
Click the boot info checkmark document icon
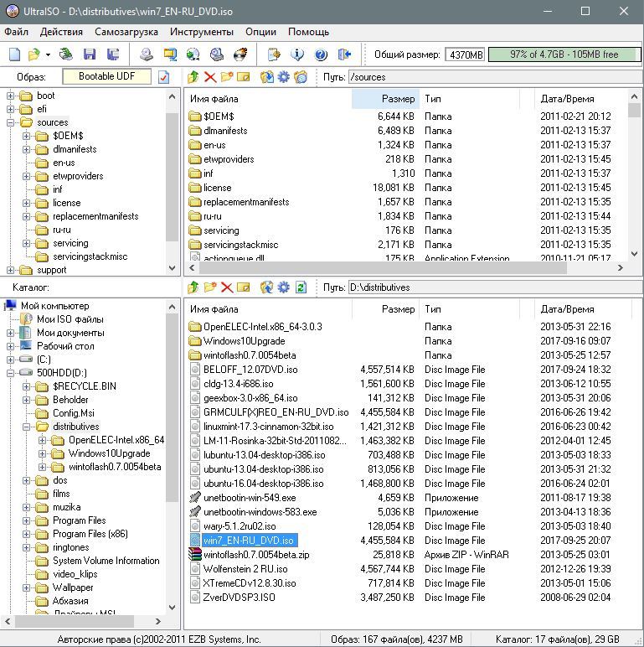164,77
